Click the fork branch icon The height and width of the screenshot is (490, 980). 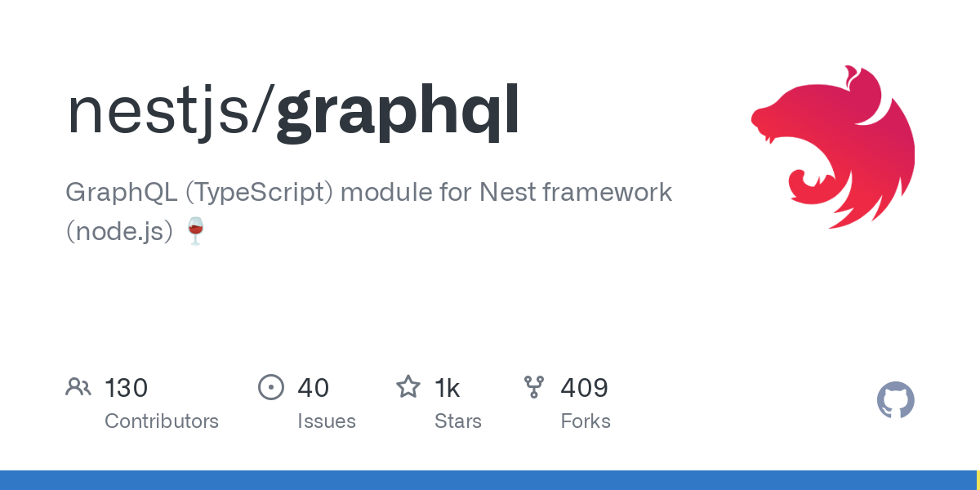coord(534,387)
